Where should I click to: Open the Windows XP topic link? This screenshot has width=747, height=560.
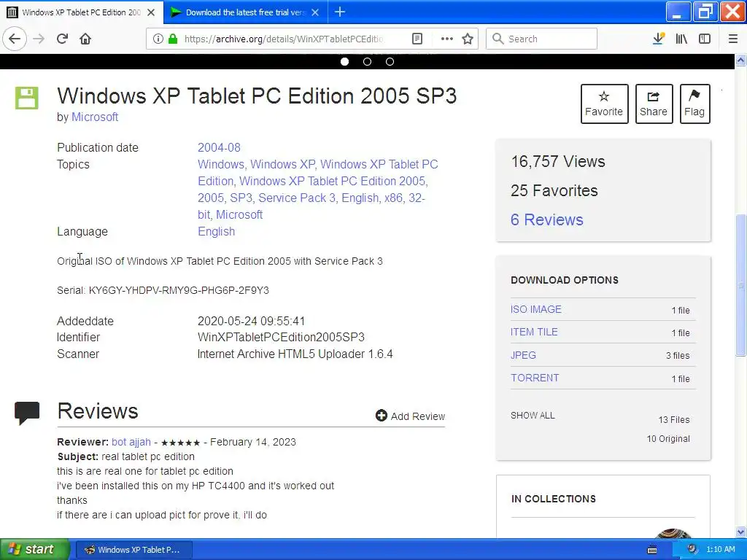[x=282, y=164]
